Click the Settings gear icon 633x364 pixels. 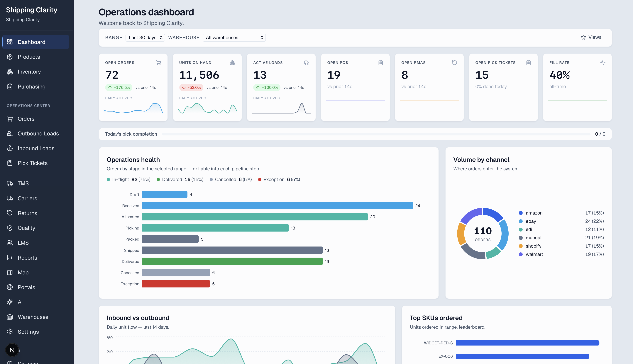10,332
